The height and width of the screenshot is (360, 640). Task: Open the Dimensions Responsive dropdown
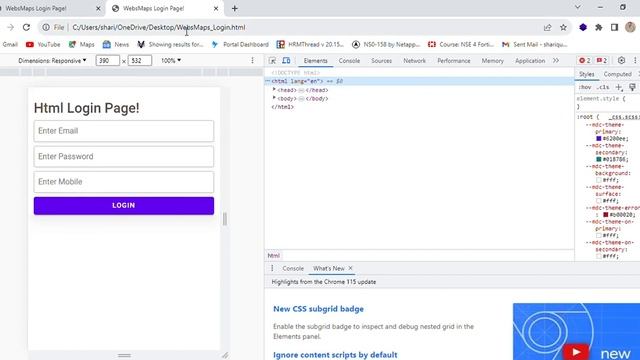(x=52, y=60)
